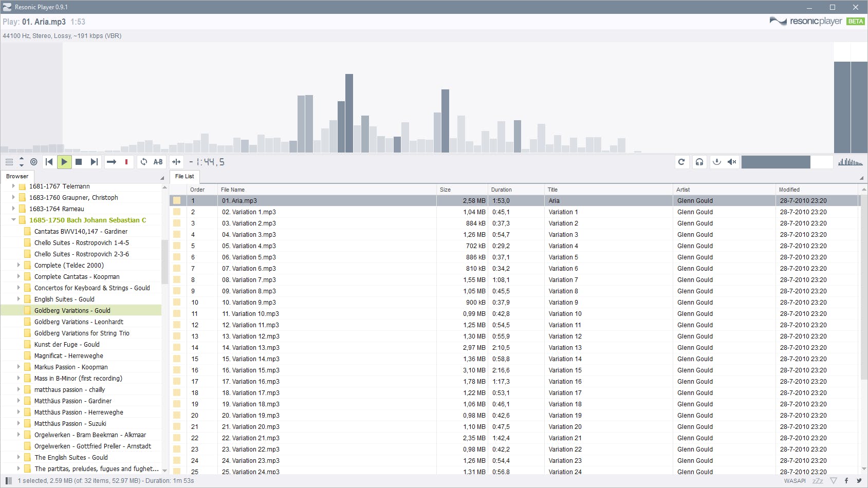This screenshot has width=868, height=488.
Task: Select Kunst der Fuge - Gould folder
Action: (67, 344)
